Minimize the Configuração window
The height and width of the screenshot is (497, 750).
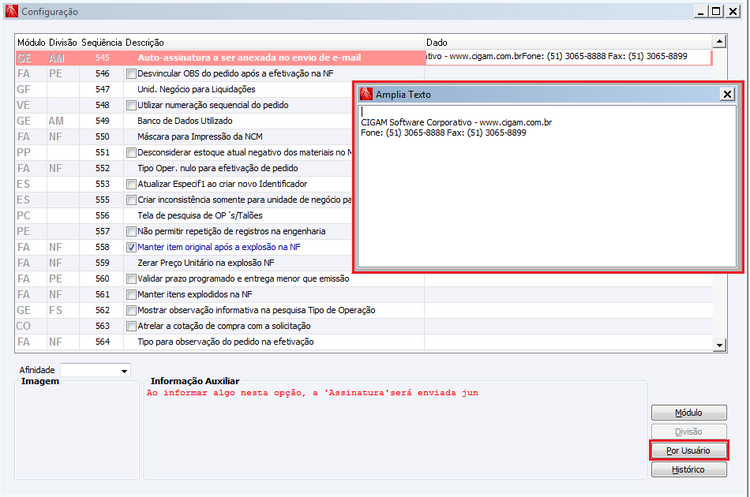pyautogui.click(x=701, y=11)
